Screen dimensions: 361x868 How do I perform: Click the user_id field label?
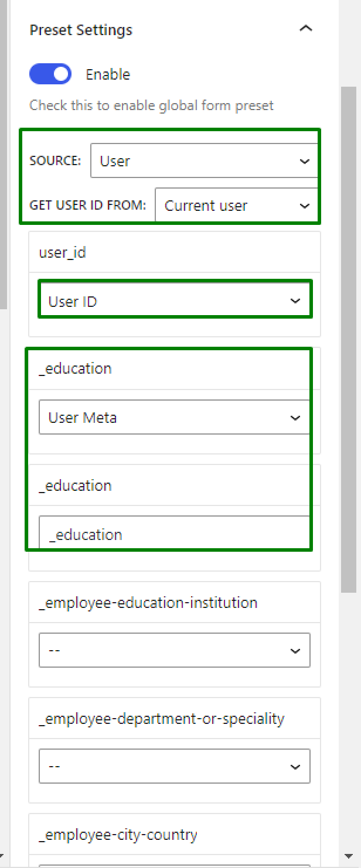tap(62, 252)
